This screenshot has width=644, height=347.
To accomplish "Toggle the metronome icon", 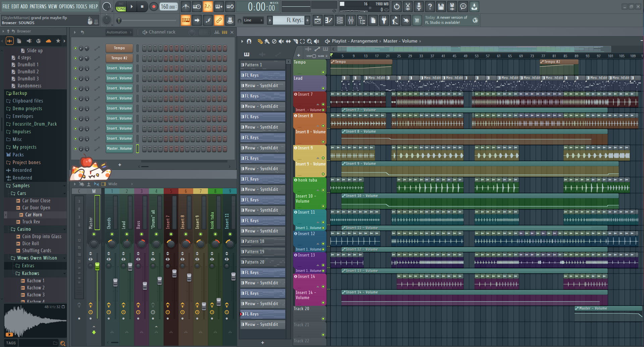I will (x=185, y=6).
